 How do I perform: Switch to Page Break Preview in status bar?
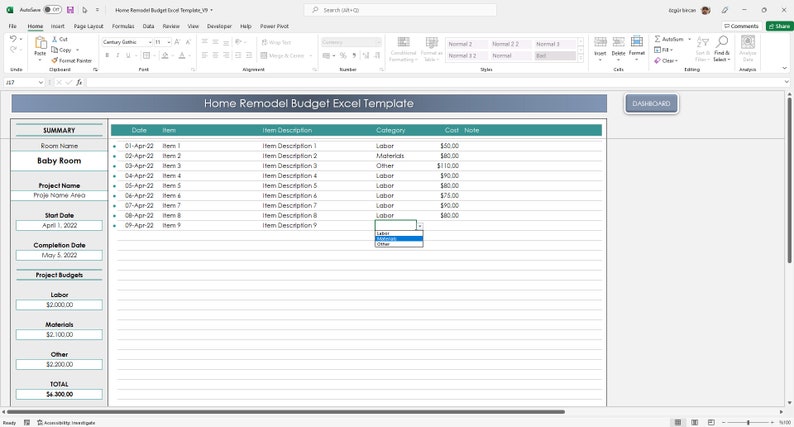click(711, 422)
